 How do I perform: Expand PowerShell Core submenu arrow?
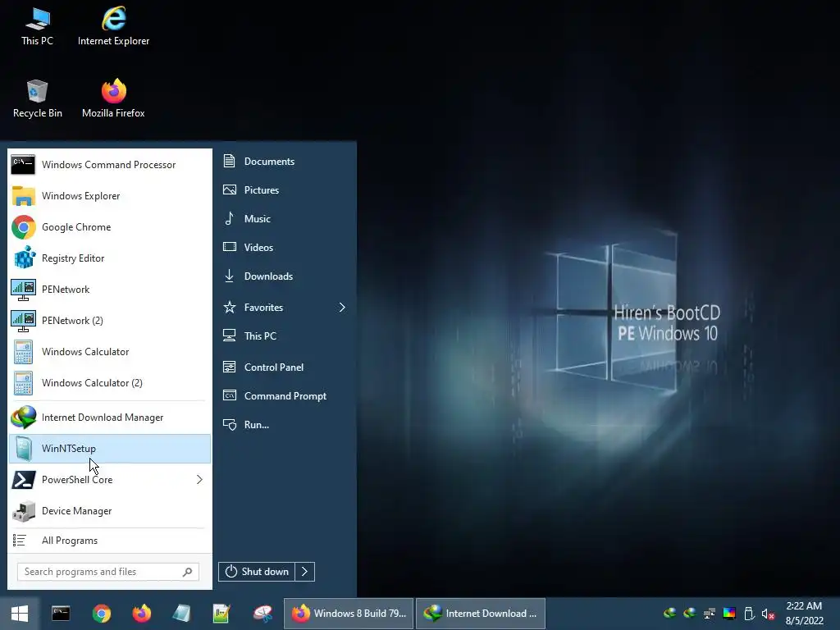click(x=199, y=479)
